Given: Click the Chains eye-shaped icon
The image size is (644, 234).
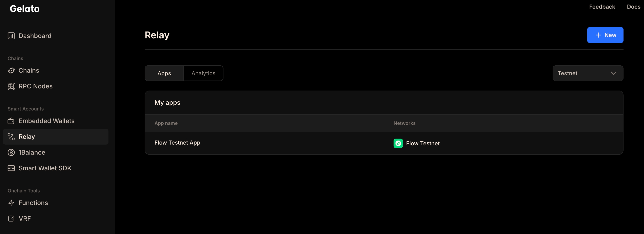Looking at the screenshot, I should (x=11, y=70).
